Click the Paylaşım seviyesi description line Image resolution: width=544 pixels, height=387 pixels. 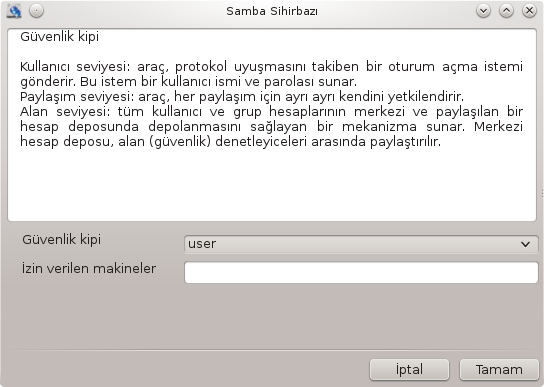242,96
